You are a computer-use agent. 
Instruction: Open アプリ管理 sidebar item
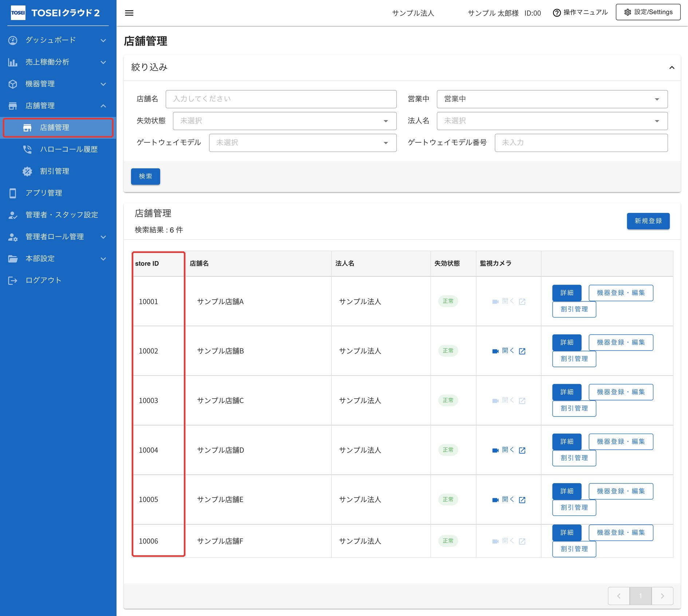58,193
